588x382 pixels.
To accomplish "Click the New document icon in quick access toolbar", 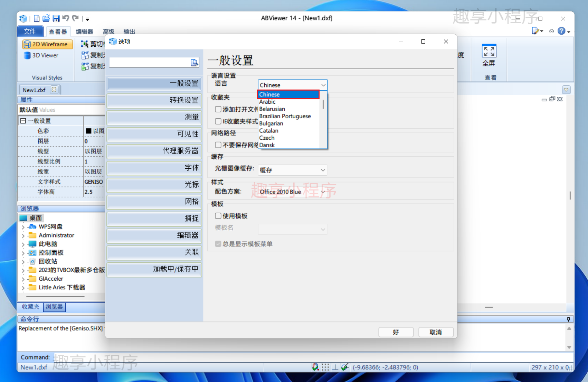I will click(x=37, y=18).
